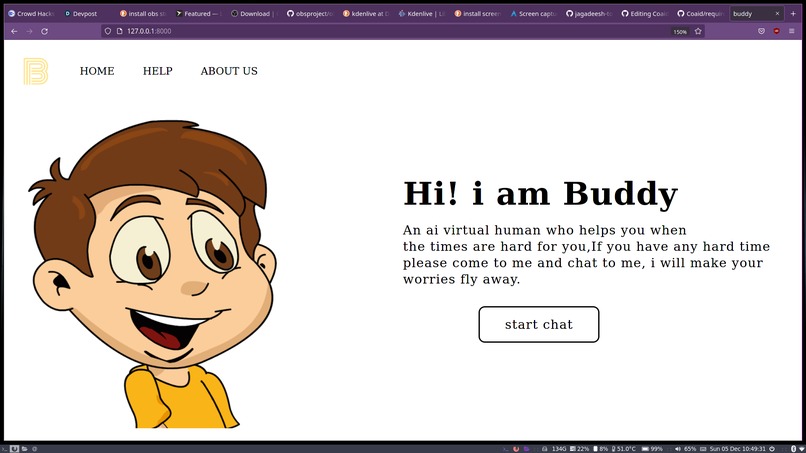Click the 51.0°C temperature indicator
This screenshot has height=453, width=806.
coord(624,449)
